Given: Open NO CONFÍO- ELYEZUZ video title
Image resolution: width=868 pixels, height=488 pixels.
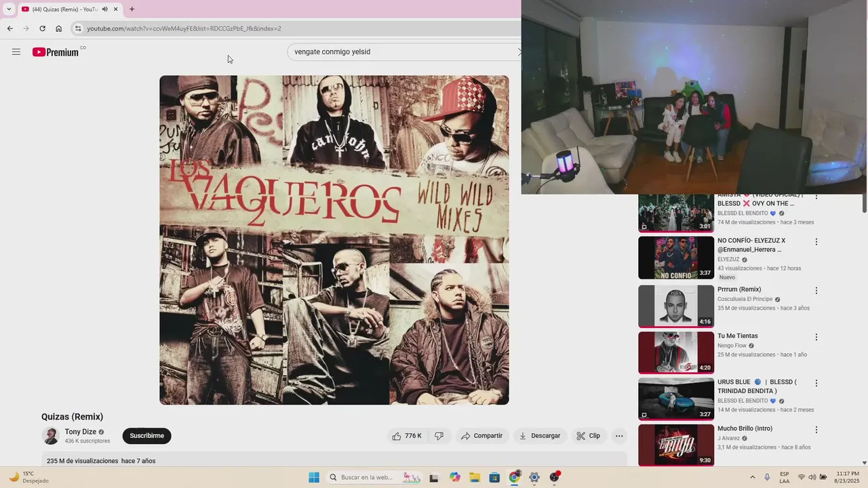Looking at the screenshot, I should coord(751,245).
